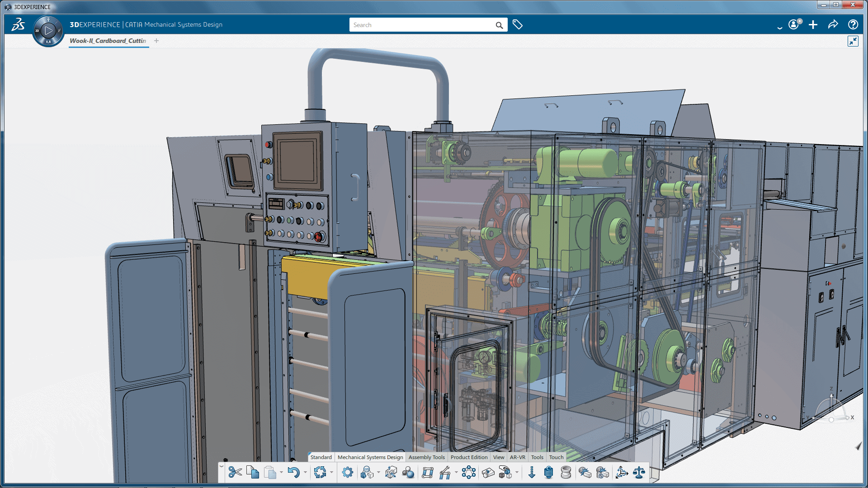
Task: Click the balance scale measure icon
Action: (639, 473)
